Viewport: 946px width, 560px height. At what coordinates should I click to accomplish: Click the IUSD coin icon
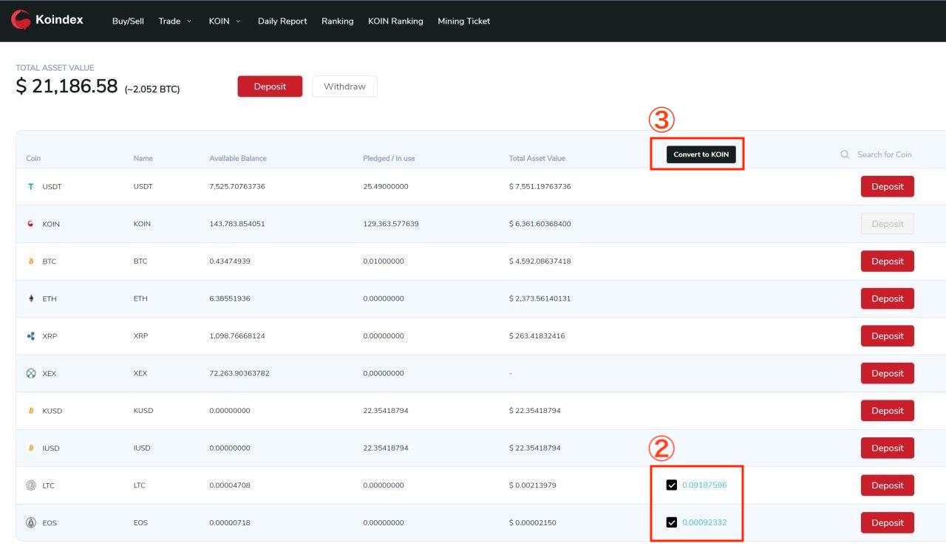[30, 448]
